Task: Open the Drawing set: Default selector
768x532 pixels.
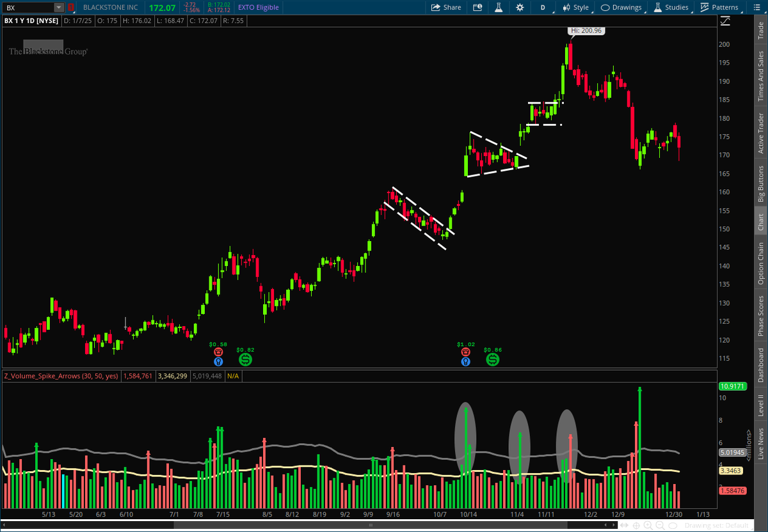Action: click(717, 526)
